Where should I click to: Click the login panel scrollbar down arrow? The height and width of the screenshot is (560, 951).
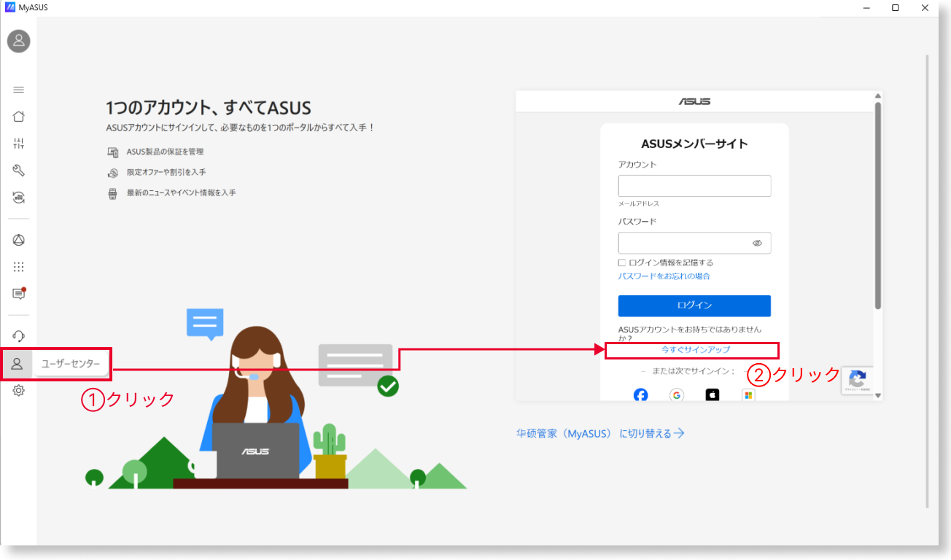[x=878, y=396]
